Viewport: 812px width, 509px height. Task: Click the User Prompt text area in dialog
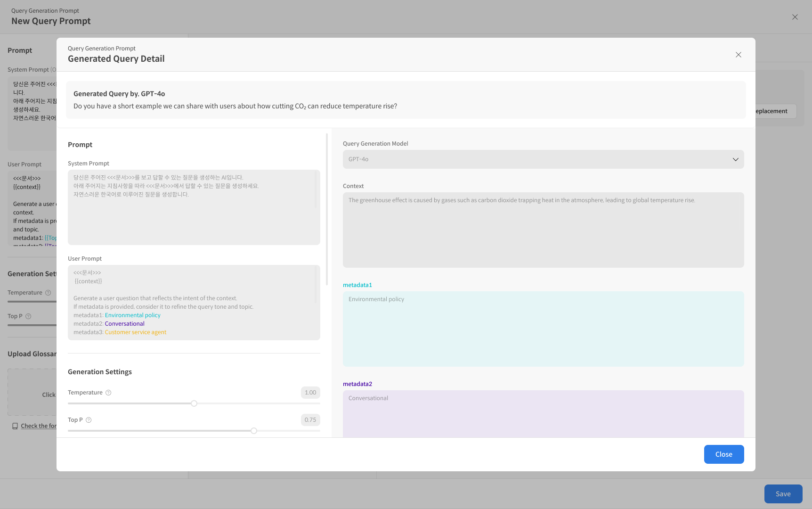pyautogui.click(x=193, y=303)
